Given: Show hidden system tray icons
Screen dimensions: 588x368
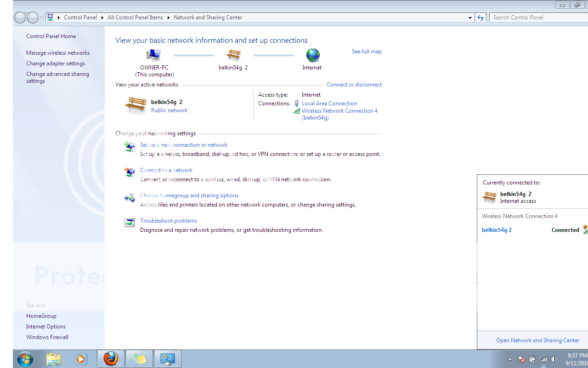Looking at the screenshot, I should pos(510,359).
